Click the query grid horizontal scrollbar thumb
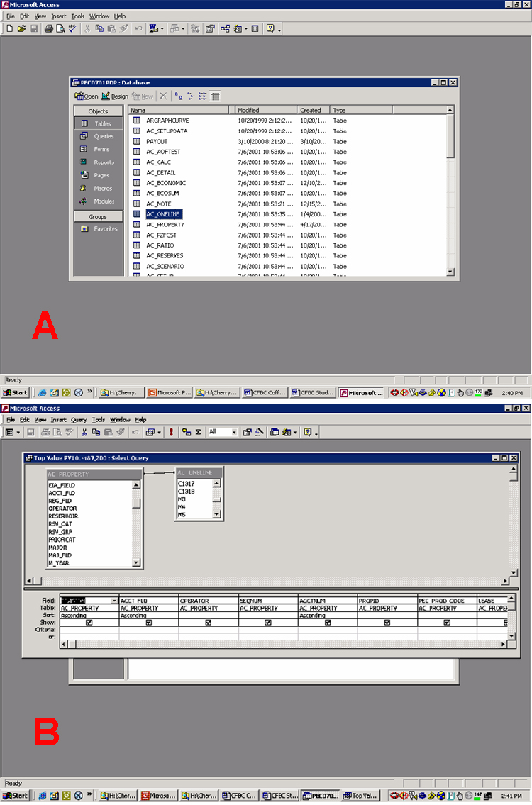 [x=72, y=644]
